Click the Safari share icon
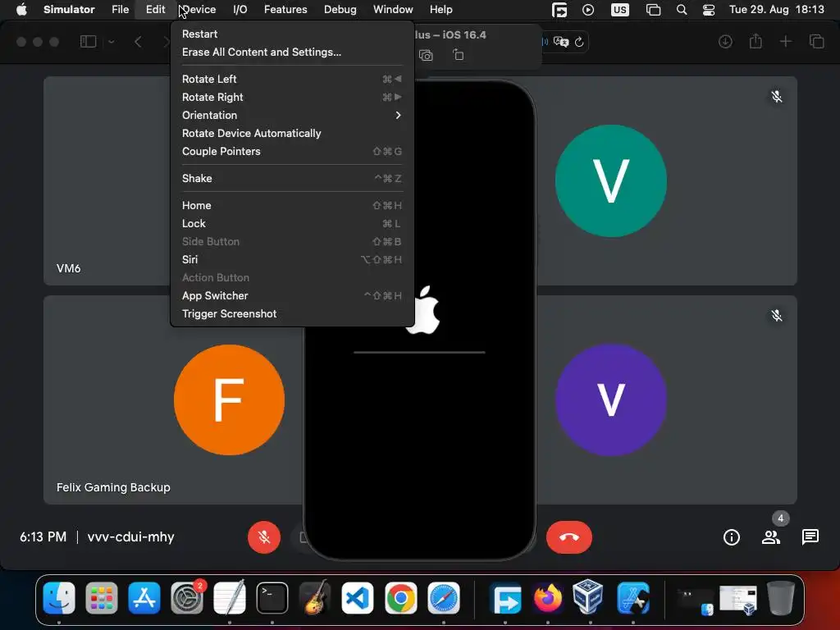The image size is (840, 630). tap(756, 41)
